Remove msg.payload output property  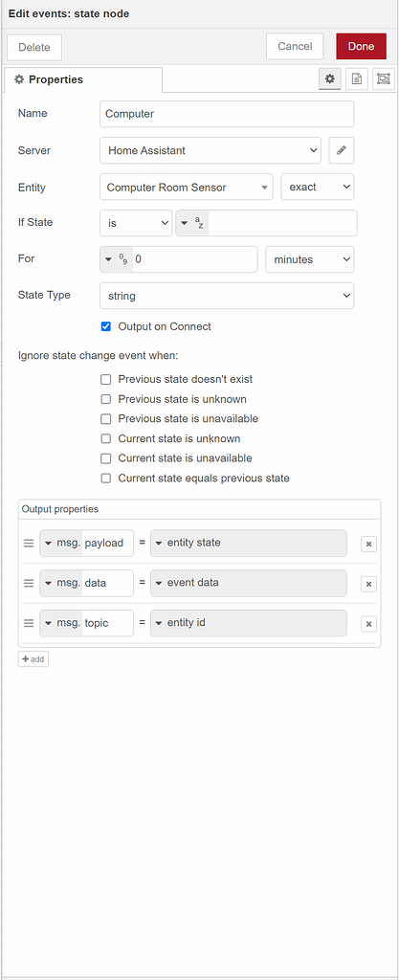(368, 544)
